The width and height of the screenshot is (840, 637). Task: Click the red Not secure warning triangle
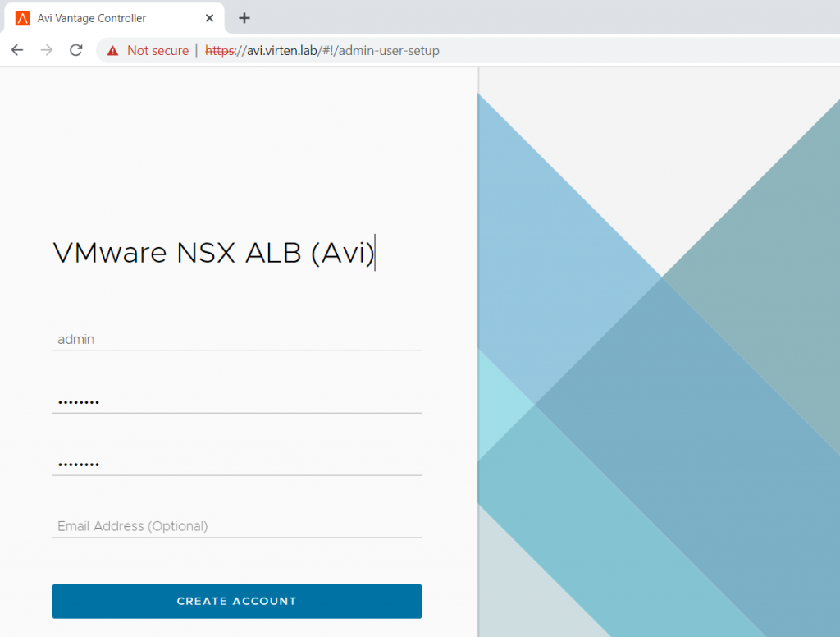(x=112, y=50)
